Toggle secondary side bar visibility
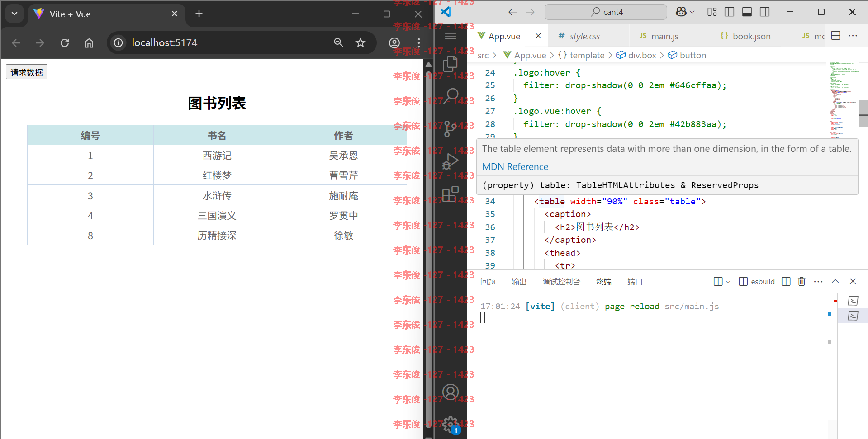This screenshot has width=868, height=439. click(x=765, y=12)
